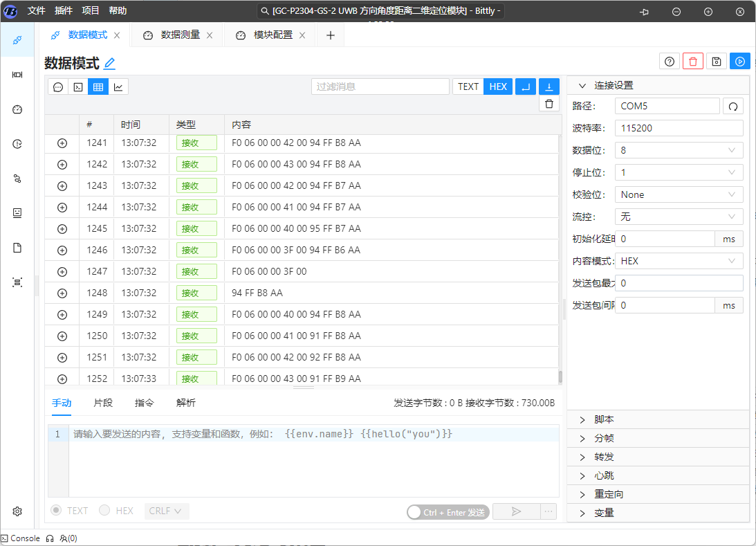Open the 数据位 dropdown
This screenshot has width=756, height=546.
679,150
